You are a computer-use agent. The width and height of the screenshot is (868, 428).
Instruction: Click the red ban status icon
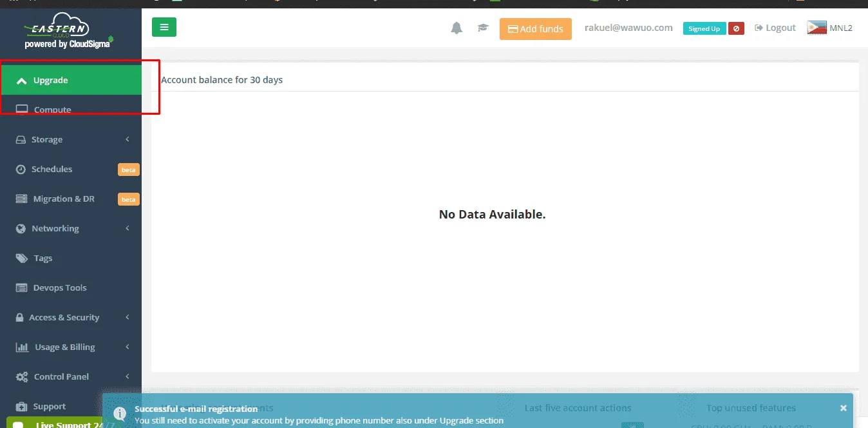click(737, 28)
